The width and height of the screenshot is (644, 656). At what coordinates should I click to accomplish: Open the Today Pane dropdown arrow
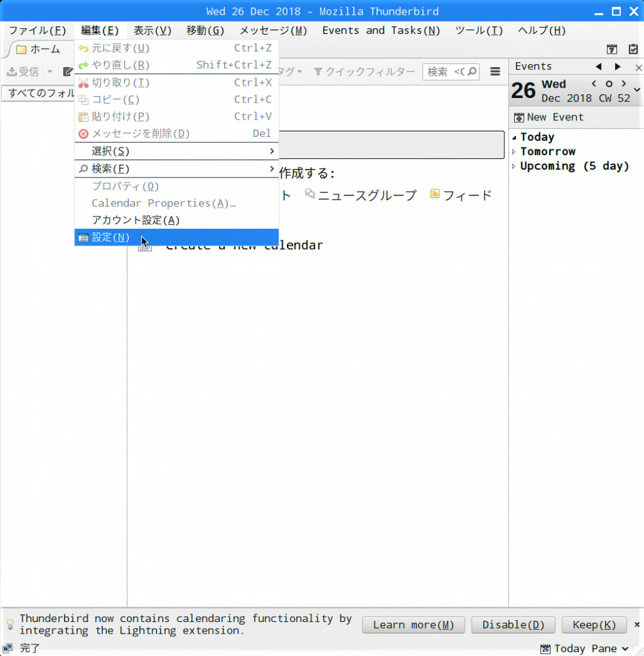pyautogui.click(x=625, y=648)
